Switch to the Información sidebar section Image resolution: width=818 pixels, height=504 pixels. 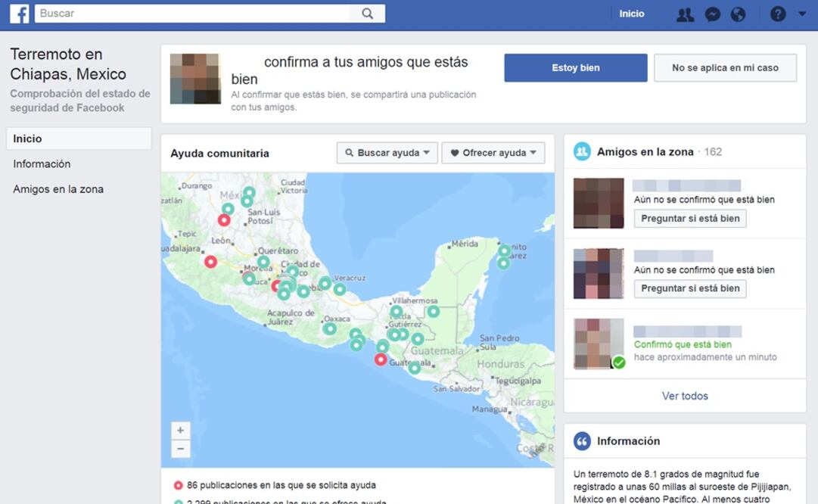pos(42,163)
